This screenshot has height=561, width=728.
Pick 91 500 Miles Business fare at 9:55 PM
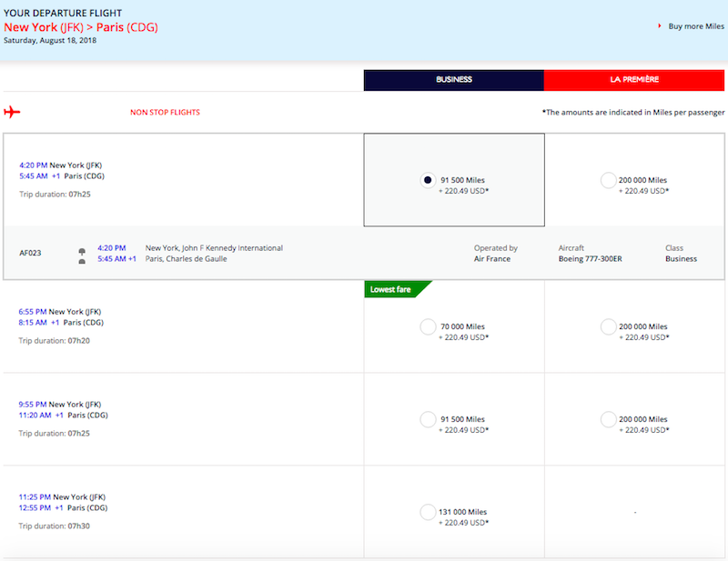(427, 419)
